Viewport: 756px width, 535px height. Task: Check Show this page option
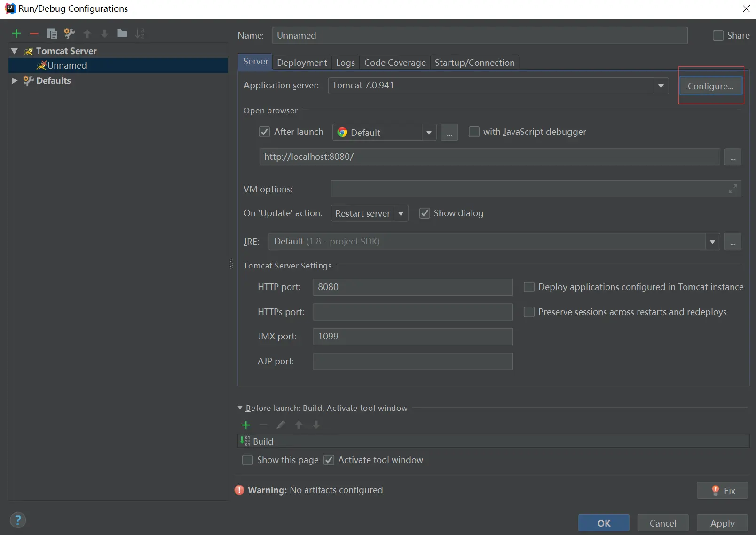247,460
